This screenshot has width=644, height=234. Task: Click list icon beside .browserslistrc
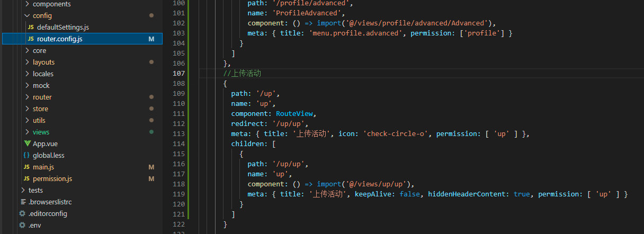23,202
